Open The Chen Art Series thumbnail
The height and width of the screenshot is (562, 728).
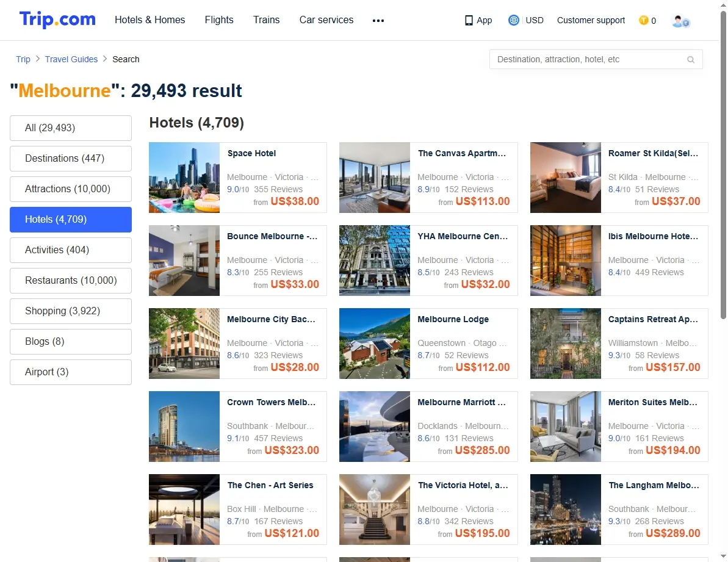(x=184, y=510)
